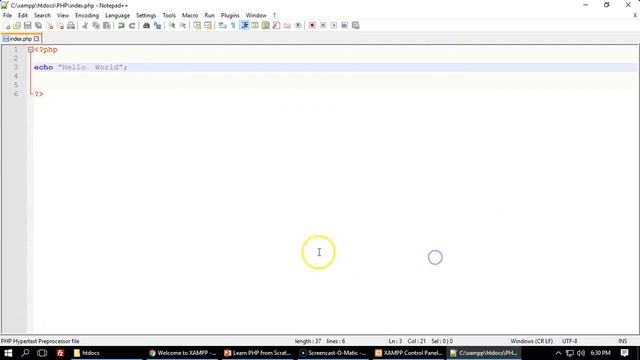This screenshot has width=640, height=360.
Task: Click Run macro multiple times icon
Action: pos(344,25)
